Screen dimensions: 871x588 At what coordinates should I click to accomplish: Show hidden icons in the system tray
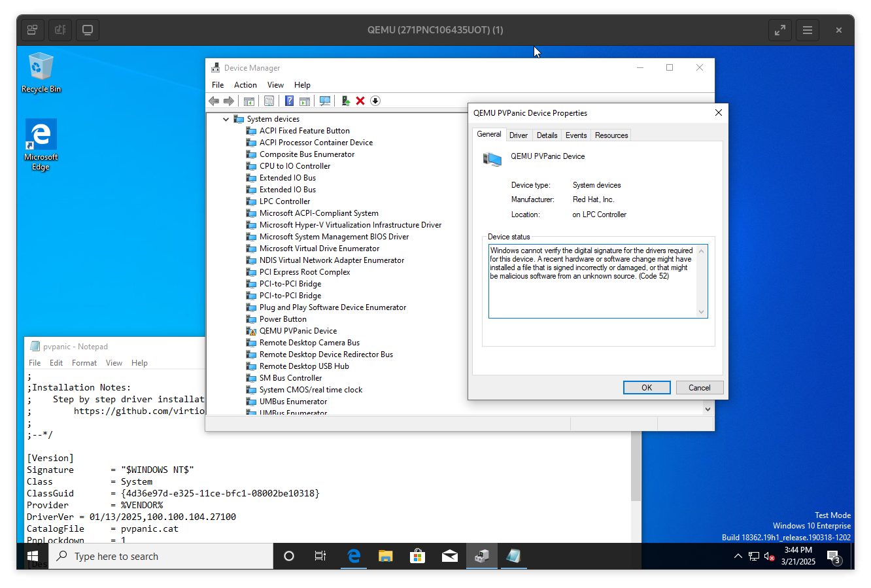[738, 556]
